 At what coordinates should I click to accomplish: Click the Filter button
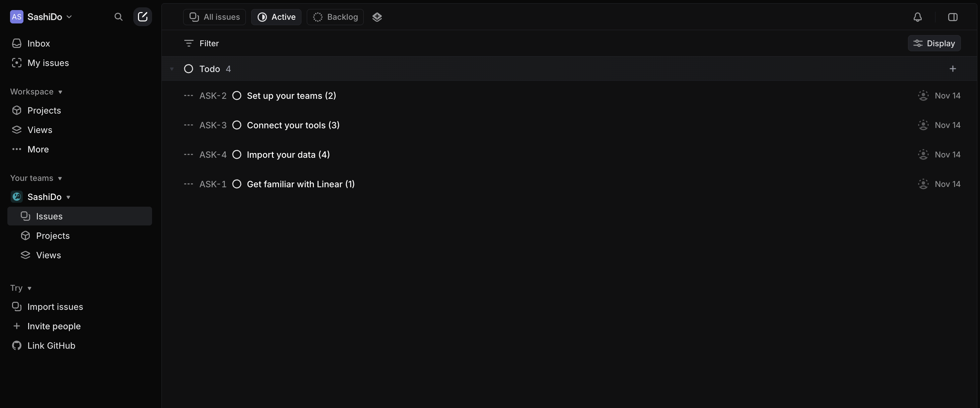(x=201, y=44)
